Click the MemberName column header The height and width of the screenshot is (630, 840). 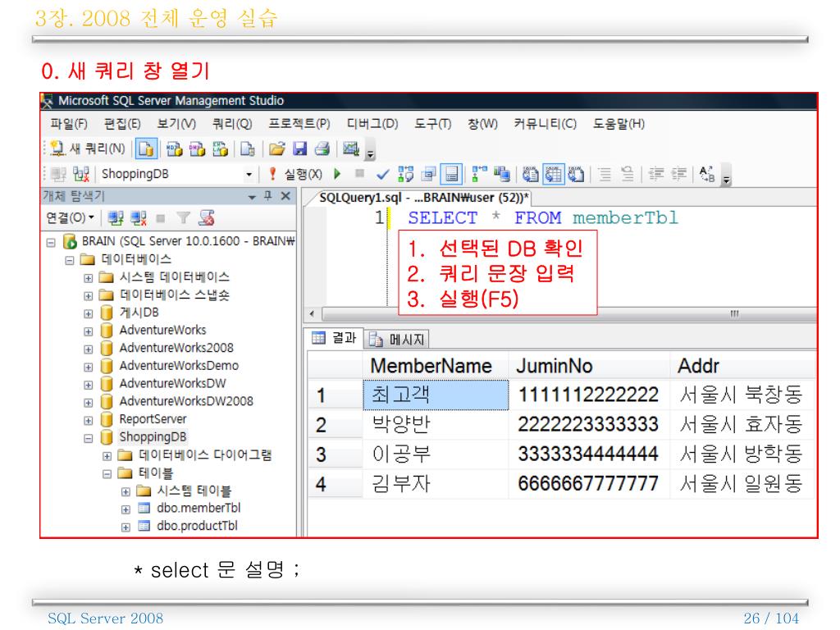(436, 365)
